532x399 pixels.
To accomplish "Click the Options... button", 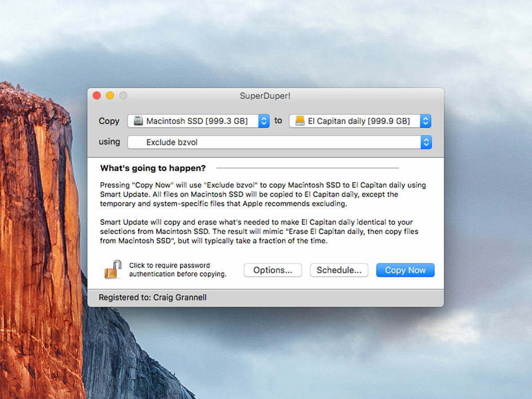I will point(273,270).
